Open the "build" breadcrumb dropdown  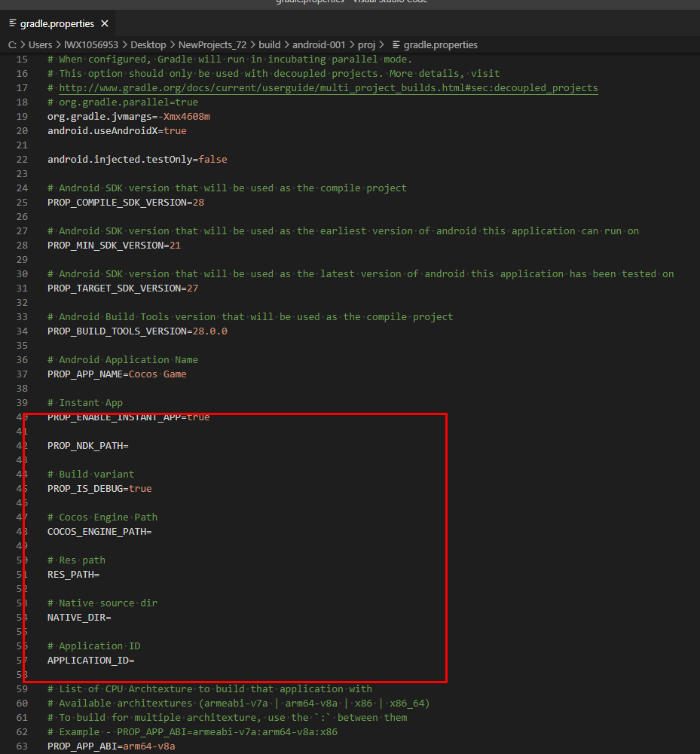point(269,44)
